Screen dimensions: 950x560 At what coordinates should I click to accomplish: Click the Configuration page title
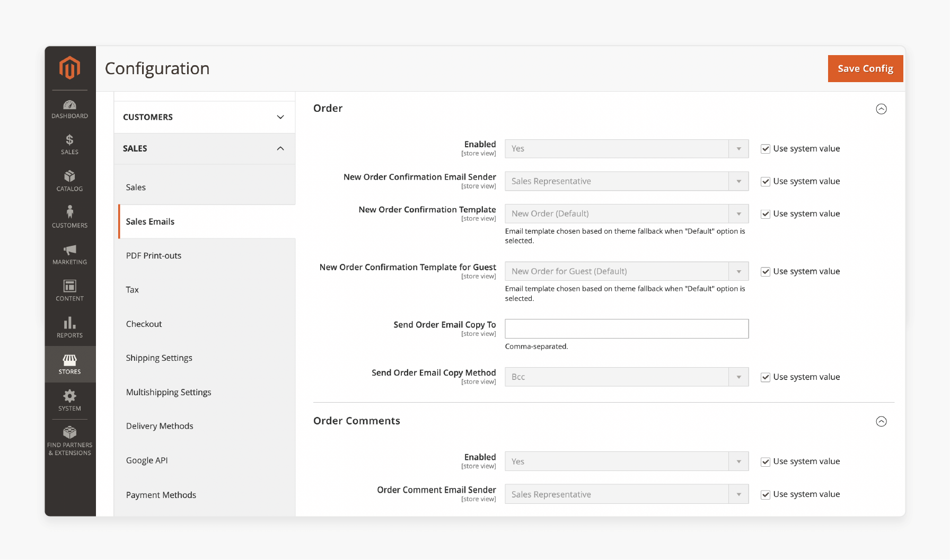(157, 69)
